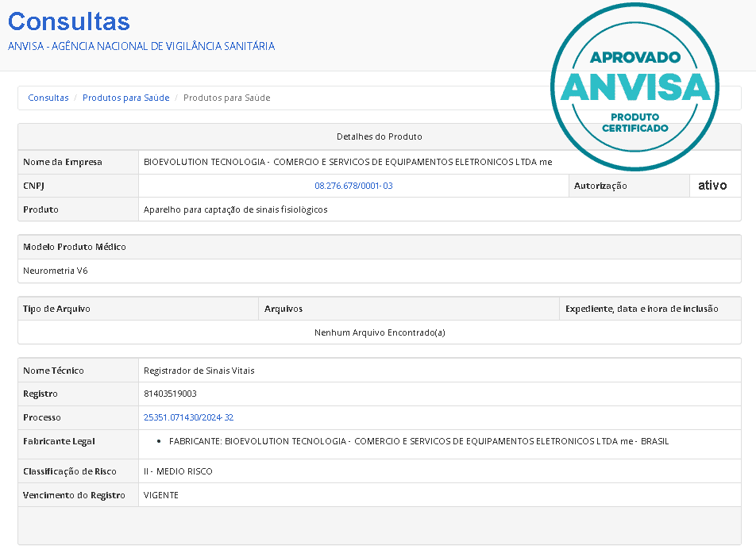
Task: Select the ativo authorization status
Action: (x=712, y=186)
